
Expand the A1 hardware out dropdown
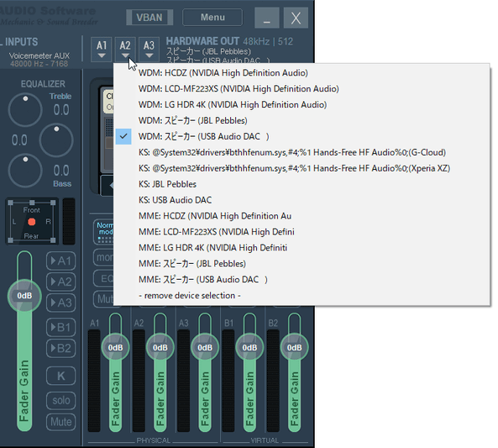point(102,50)
